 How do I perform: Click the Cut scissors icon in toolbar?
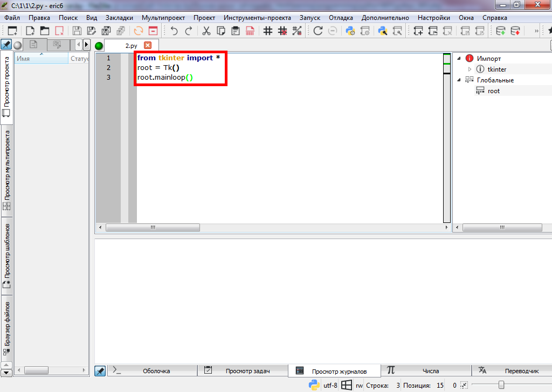[206, 31]
